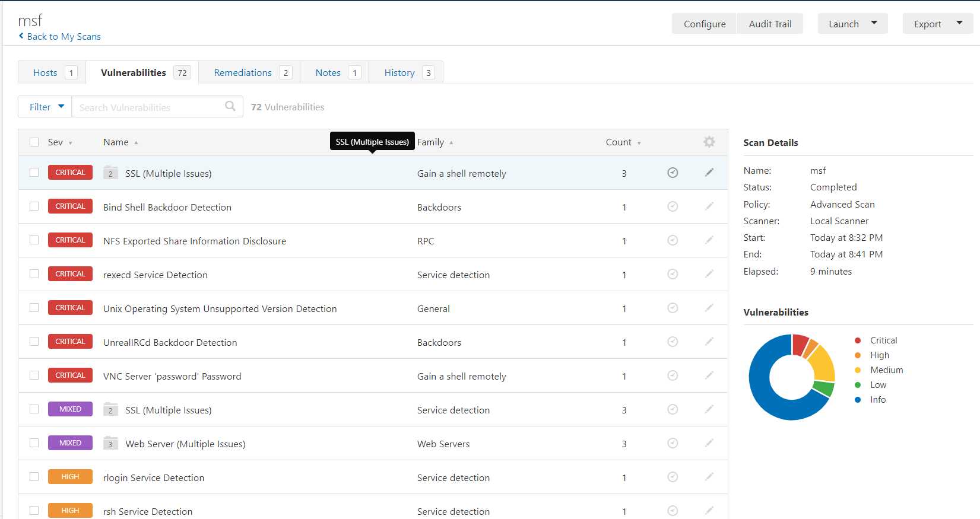Screen dimensions: 980x519
Task: Click the back chevron beside Back to My Scans
Action: [x=21, y=36]
